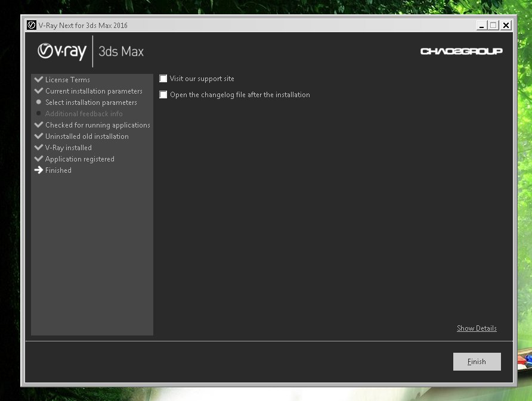The image size is (532, 401).
Task: Click the Checked for running applications text
Action: [x=98, y=125]
